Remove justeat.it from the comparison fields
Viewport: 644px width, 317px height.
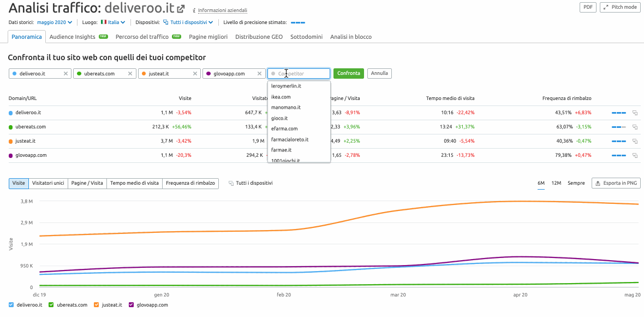[x=195, y=74]
